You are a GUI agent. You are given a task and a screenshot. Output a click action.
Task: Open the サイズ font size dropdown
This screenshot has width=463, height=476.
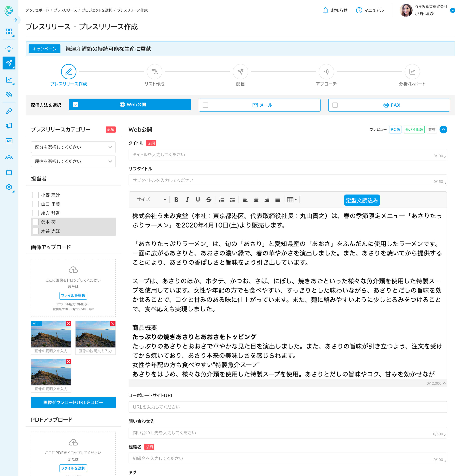151,200
